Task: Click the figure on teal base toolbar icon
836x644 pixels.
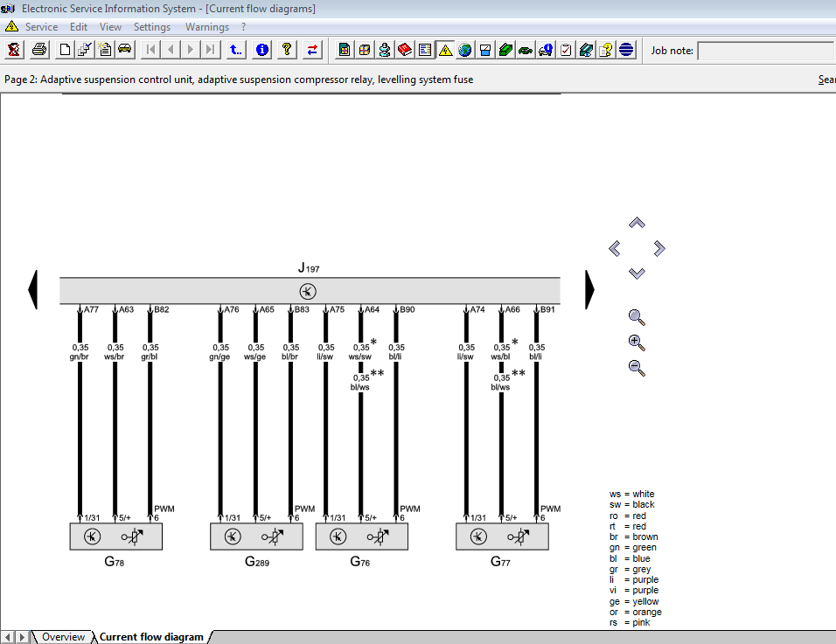Action: (x=385, y=50)
